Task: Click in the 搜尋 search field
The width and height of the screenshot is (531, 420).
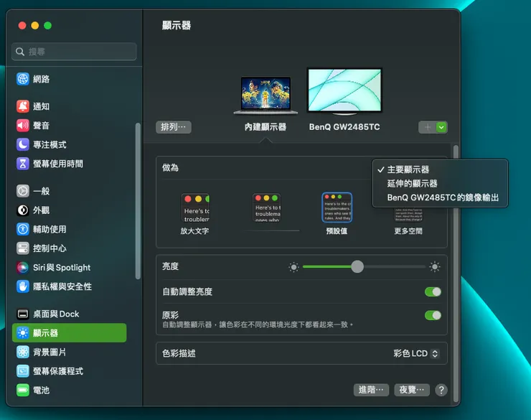Action: [74, 52]
